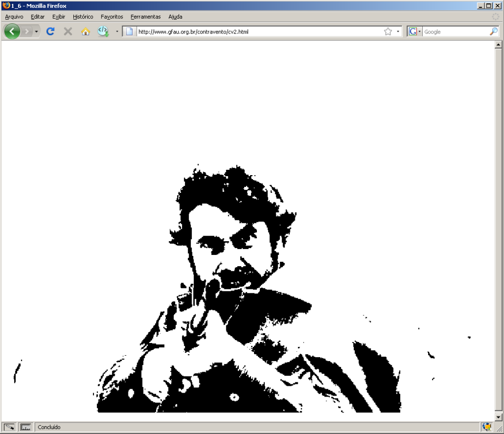Click the globe download icon in status bar
The width and height of the screenshot is (504, 434).
coord(487,427)
